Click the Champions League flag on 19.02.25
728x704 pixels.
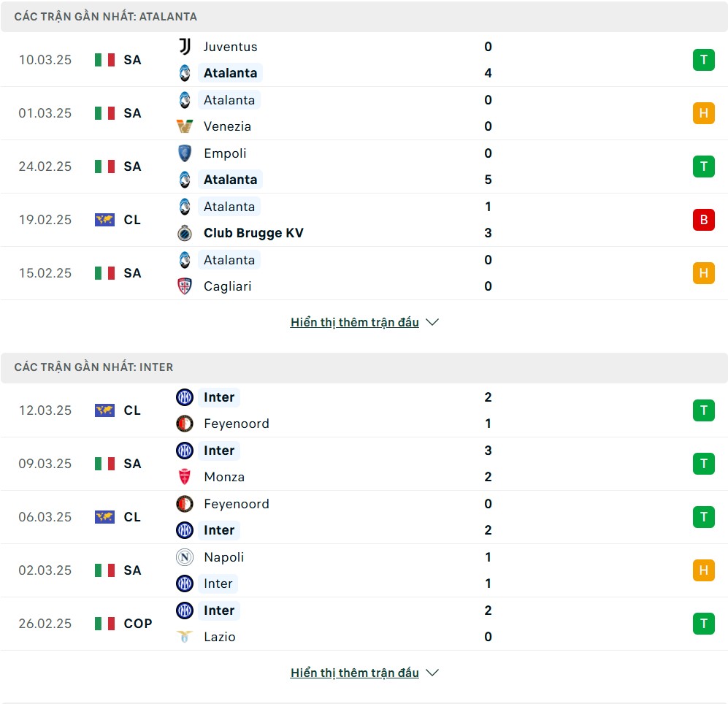[x=104, y=220]
